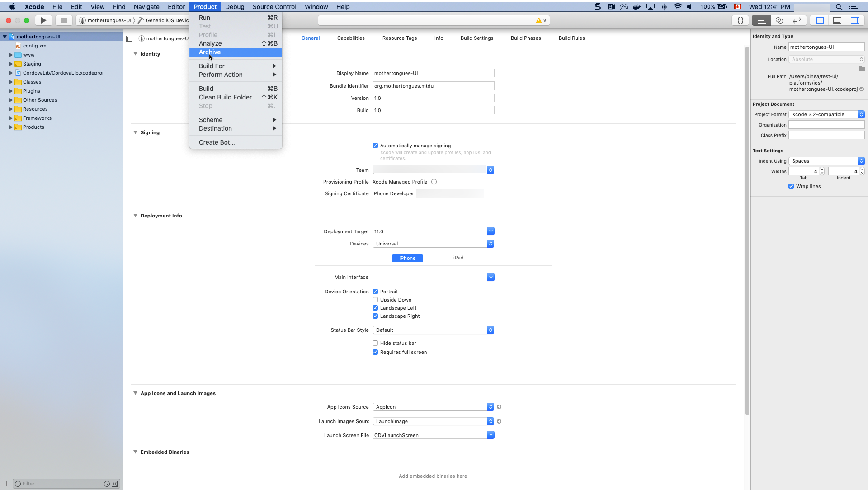Select CordovaLib.xcodeproj in navigator
The width and height of the screenshot is (868, 490).
tap(63, 73)
